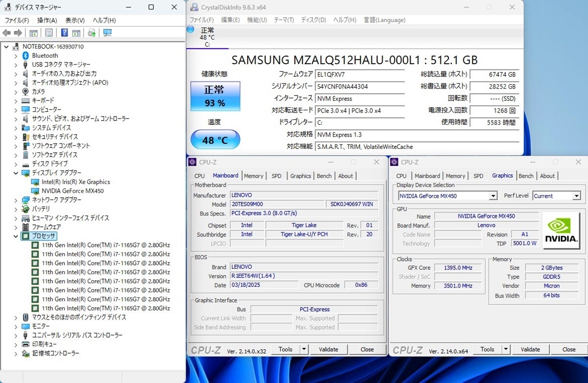Viewport: 588px width, 383px height.
Task: Click Close in Graphics CPU-Z window
Action: [569, 349]
